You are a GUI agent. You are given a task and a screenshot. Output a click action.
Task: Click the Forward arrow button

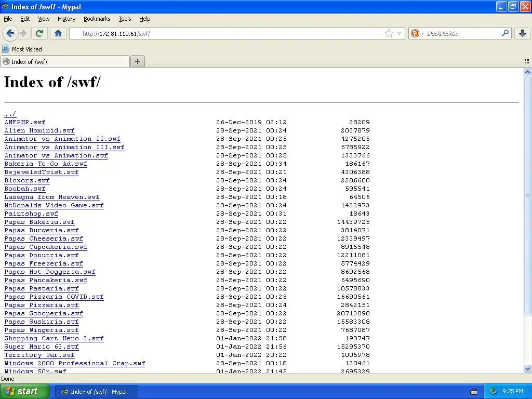pyautogui.click(x=23, y=33)
